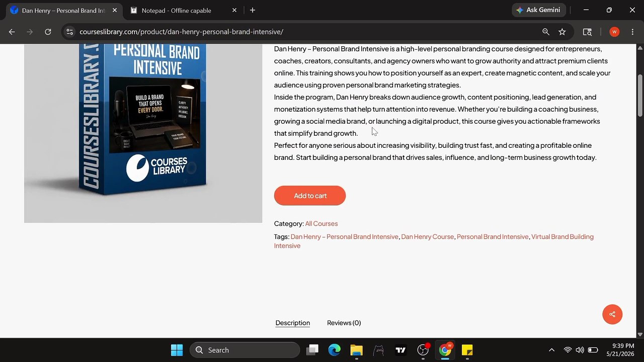
Task: Open File Explorer from the taskbar
Action: coord(357,350)
